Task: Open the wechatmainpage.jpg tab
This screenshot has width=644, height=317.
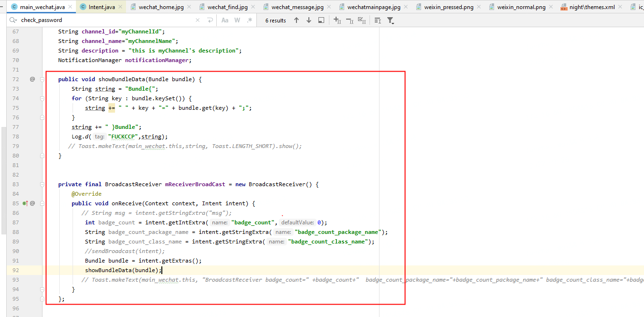Action: tap(373, 7)
